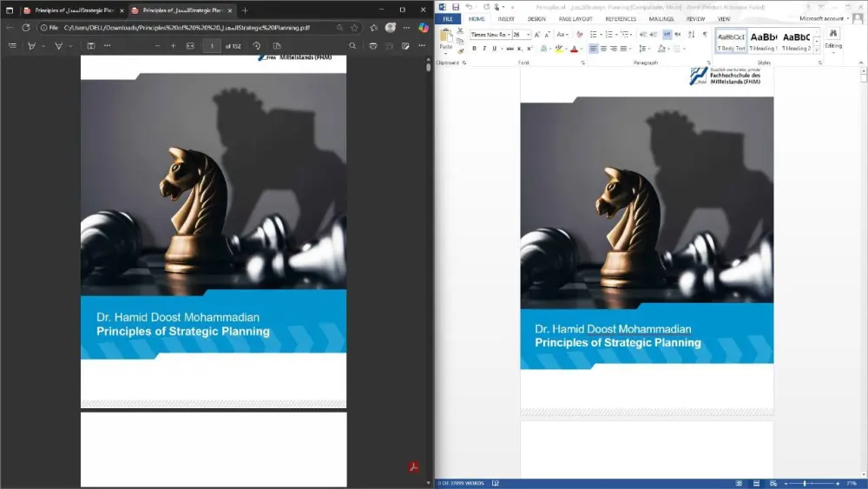Click the yellow text highlight color
Image resolution: width=868 pixels, height=489 pixels.
point(558,49)
